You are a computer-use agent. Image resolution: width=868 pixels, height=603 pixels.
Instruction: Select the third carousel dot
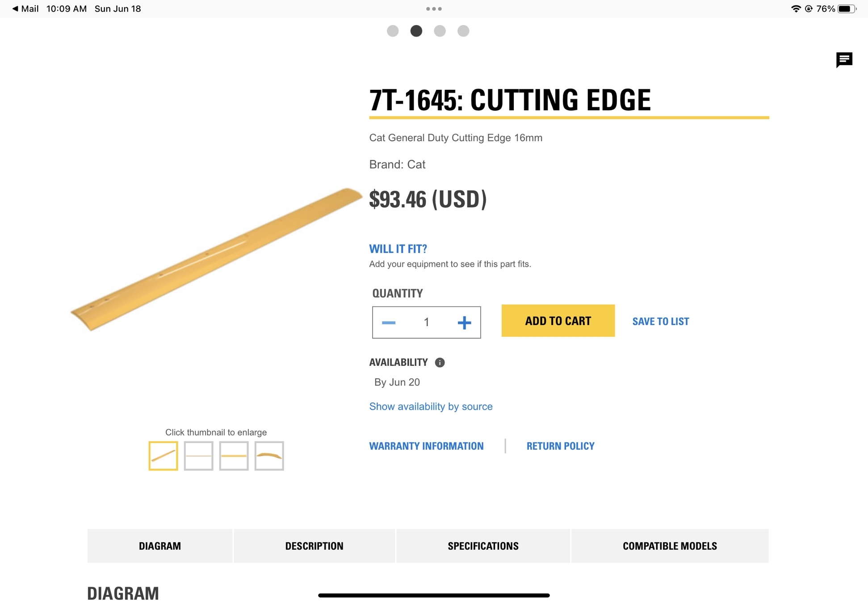[x=440, y=31]
